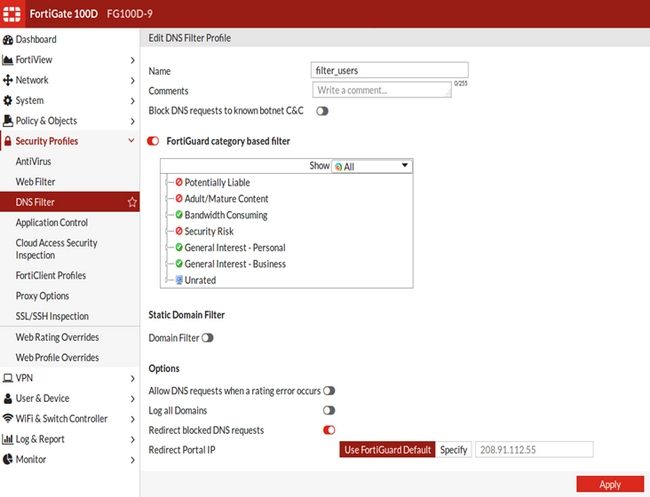Expand the User & Device chevron
The image size is (650, 497).
click(132, 399)
